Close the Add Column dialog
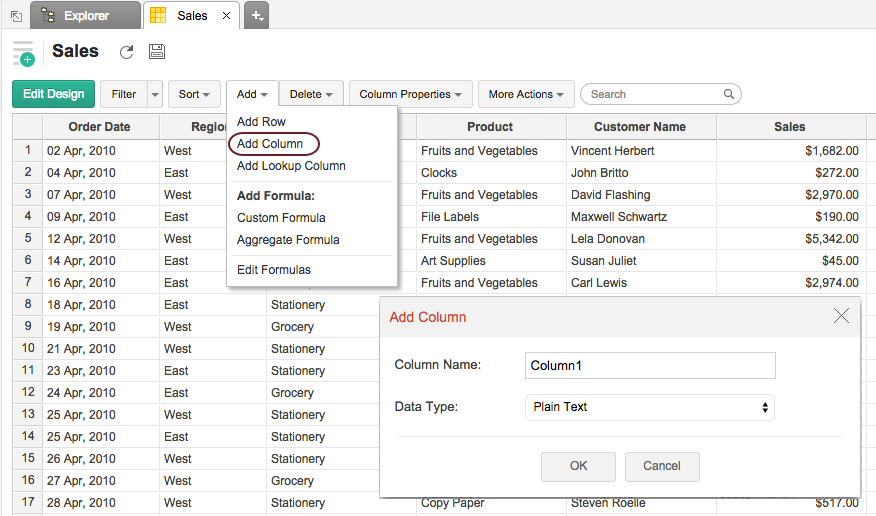Viewport: 876px width, 516px height. click(841, 316)
